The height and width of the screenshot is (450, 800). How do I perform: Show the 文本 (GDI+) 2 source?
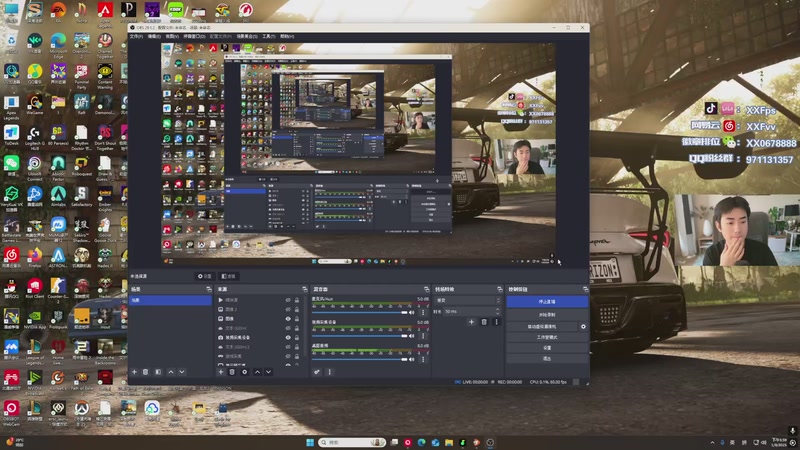288,347
